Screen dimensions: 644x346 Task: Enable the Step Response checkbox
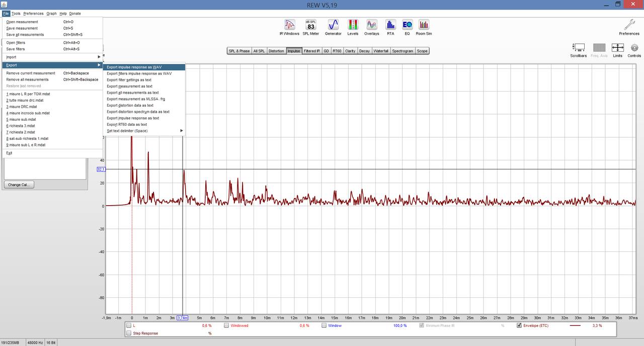point(129,333)
